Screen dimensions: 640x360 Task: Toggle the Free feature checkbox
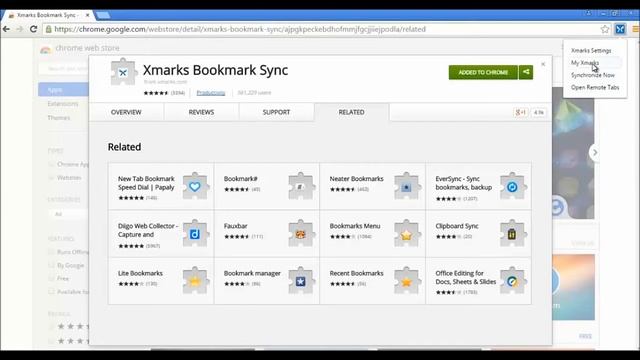(x=51, y=278)
